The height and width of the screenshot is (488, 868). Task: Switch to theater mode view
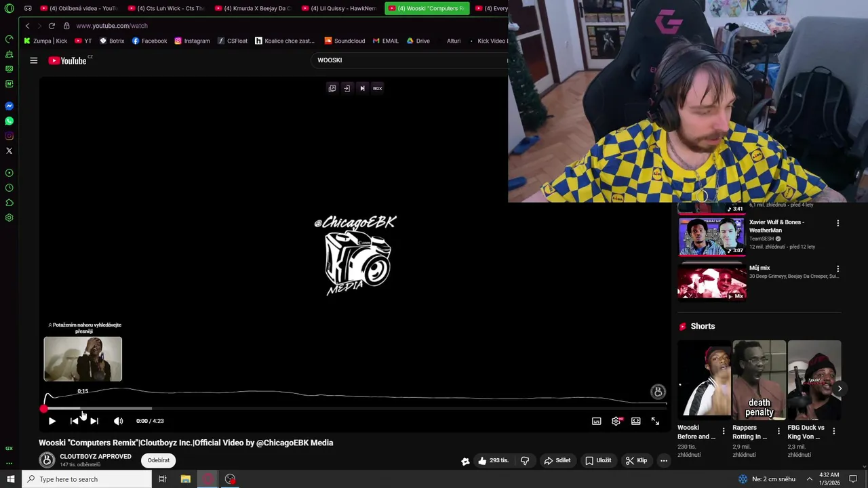[636, 421]
